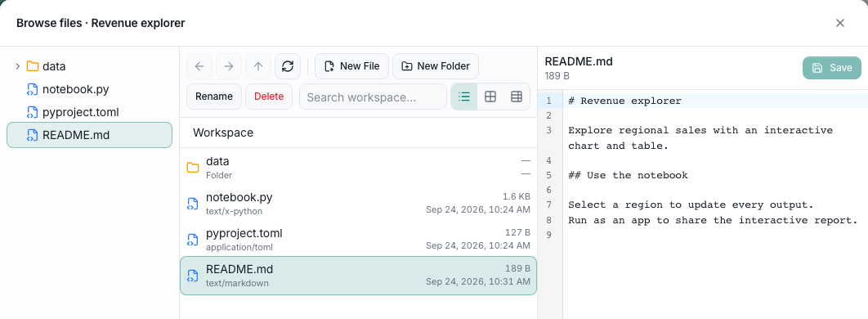Click the text/x-python type label
The image size is (868, 319).
point(234,212)
